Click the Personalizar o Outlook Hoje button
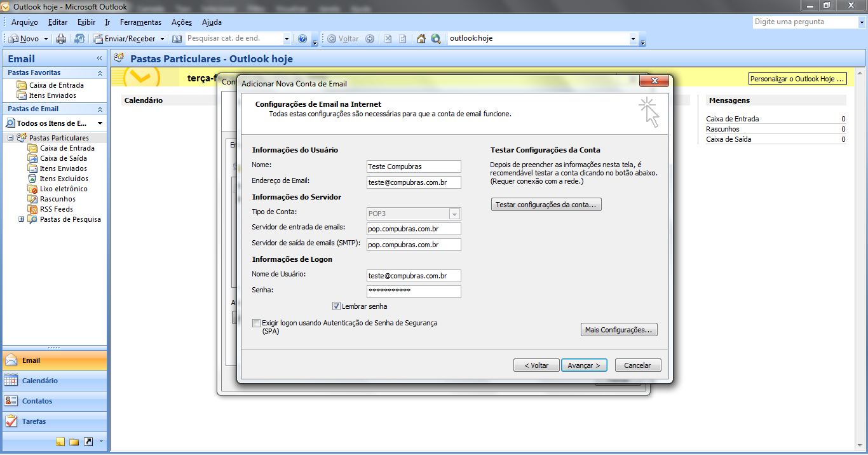This screenshot has width=868, height=455. point(798,79)
